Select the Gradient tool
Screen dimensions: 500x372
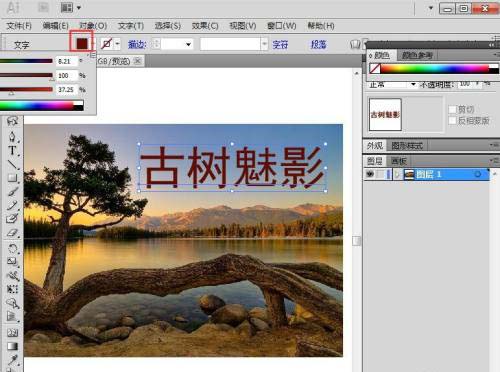coord(12,346)
